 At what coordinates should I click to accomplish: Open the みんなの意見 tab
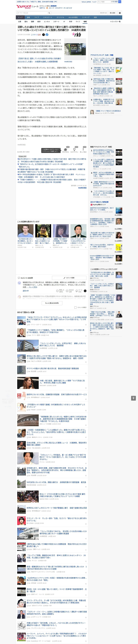click(x=73, y=17)
